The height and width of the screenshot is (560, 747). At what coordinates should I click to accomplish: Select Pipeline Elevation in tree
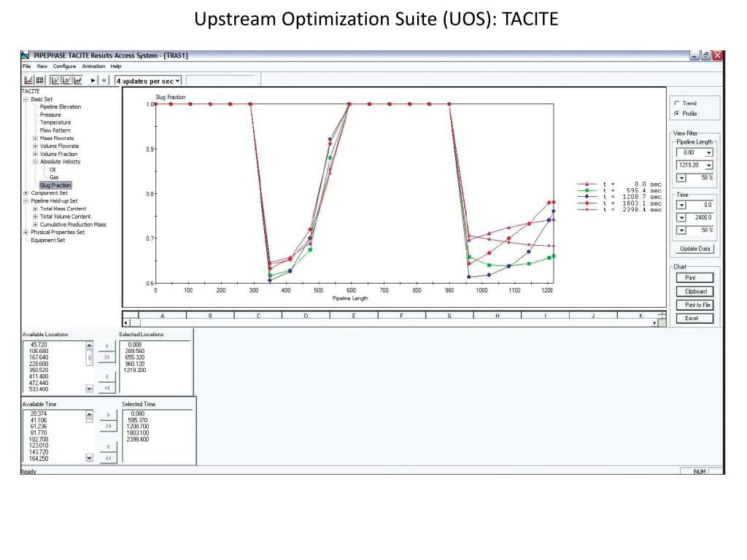pos(61,106)
